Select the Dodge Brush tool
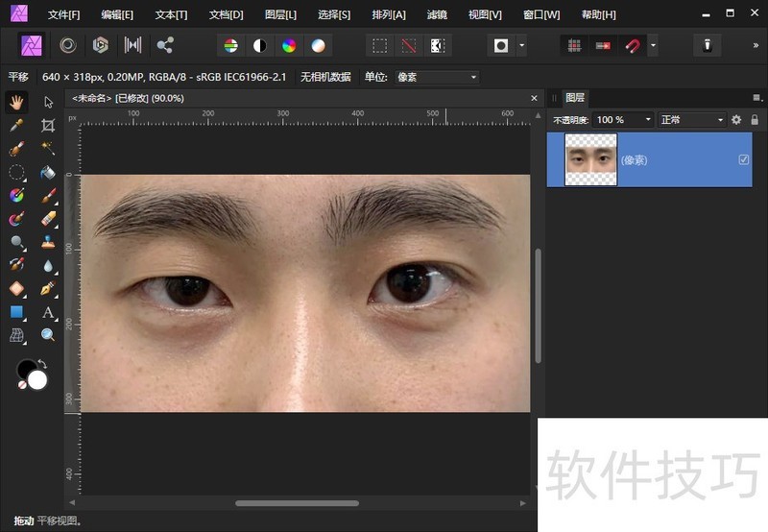The image size is (768, 532). click(16, 242)
